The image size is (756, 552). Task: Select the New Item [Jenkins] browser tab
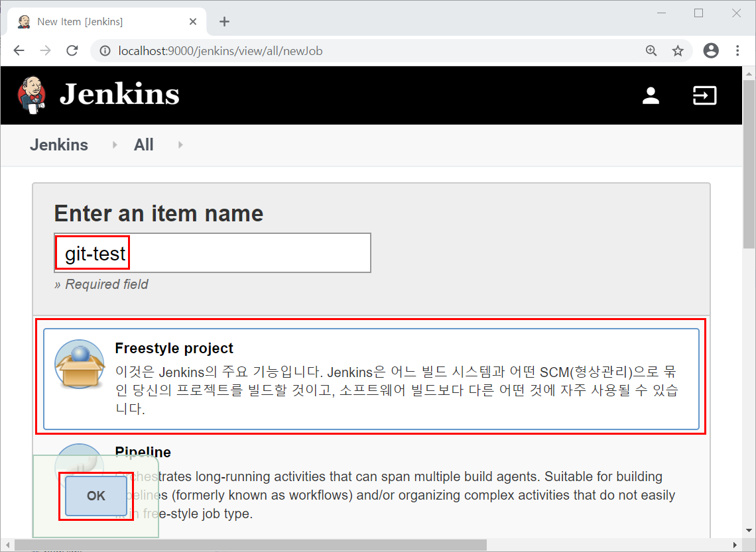coord(107,22)
